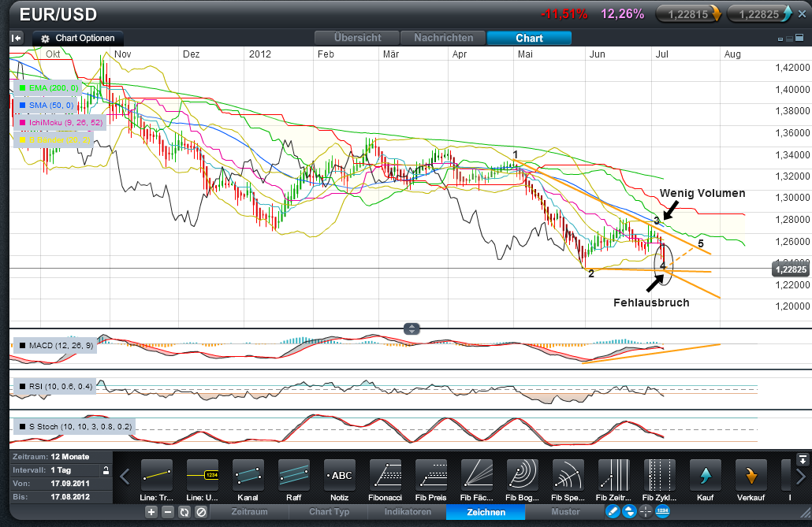Select the small layout size icon

pos(780,39)
